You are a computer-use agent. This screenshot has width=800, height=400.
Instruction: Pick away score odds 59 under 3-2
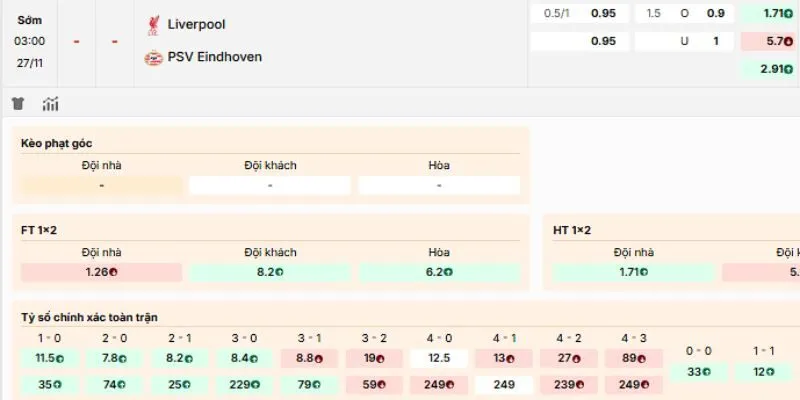pos(374,385)
